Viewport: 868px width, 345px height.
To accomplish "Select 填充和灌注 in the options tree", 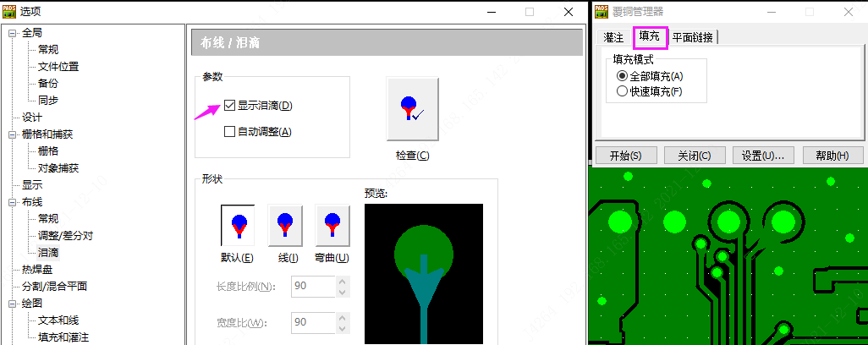I will [63, 337].
